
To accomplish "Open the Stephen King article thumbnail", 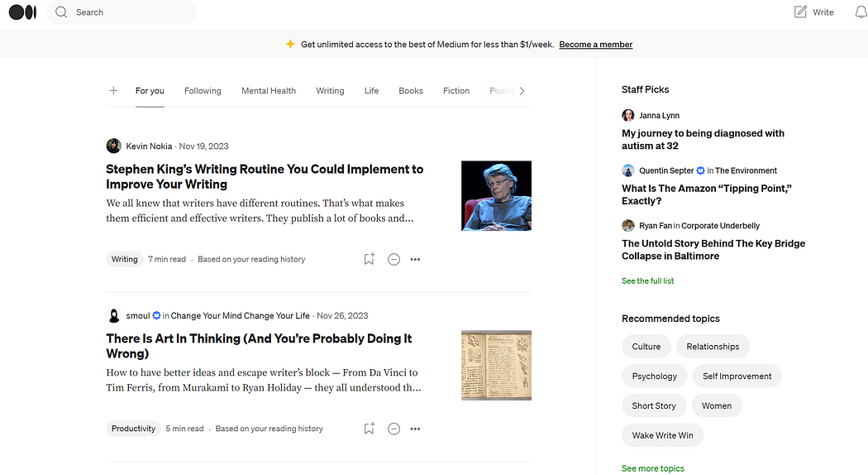I will (496, 195).
